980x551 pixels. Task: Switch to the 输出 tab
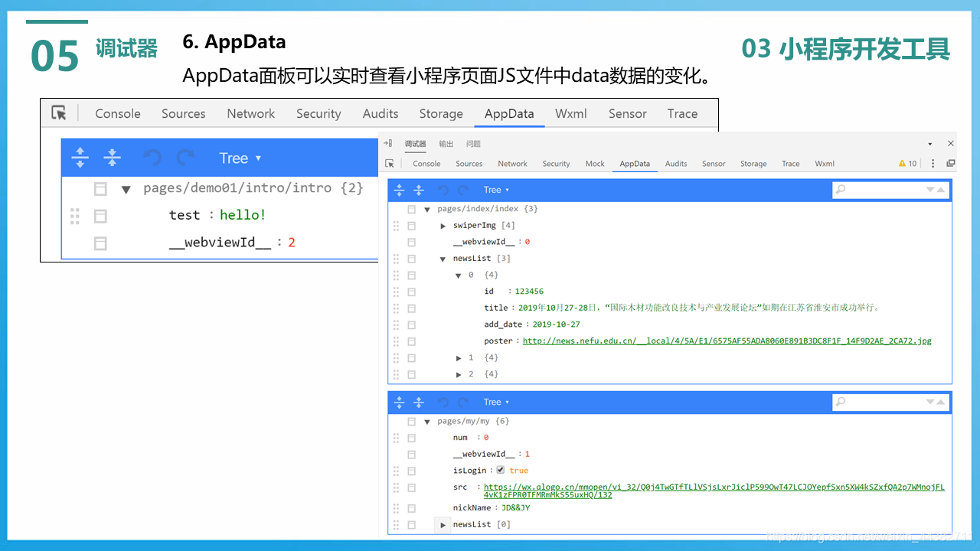(x=446, y=144)
